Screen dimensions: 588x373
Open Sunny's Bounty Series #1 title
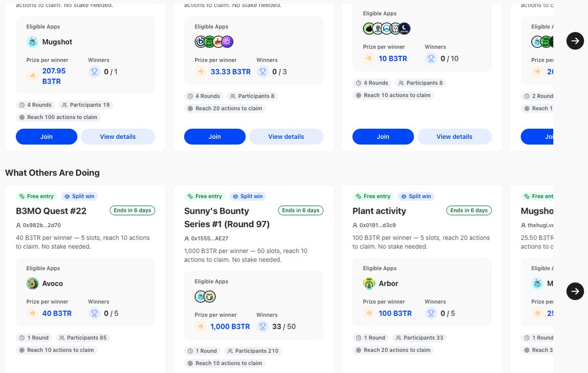227,218
